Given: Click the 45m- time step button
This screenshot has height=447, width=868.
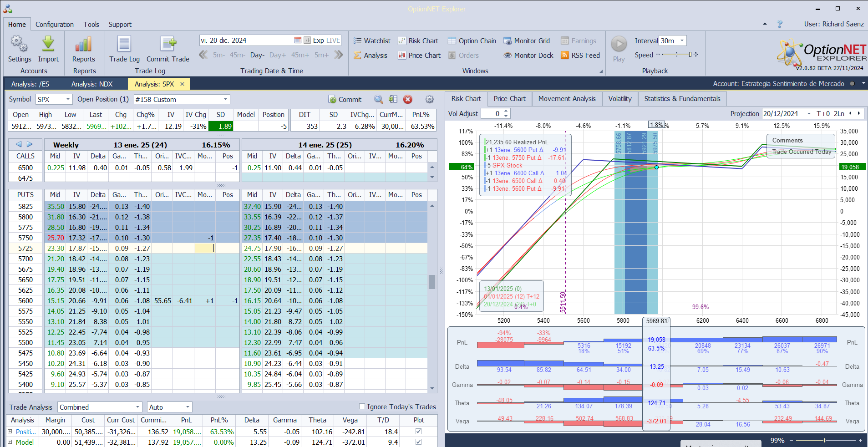Looking at the screenshot, I should [x=237, y=55].
